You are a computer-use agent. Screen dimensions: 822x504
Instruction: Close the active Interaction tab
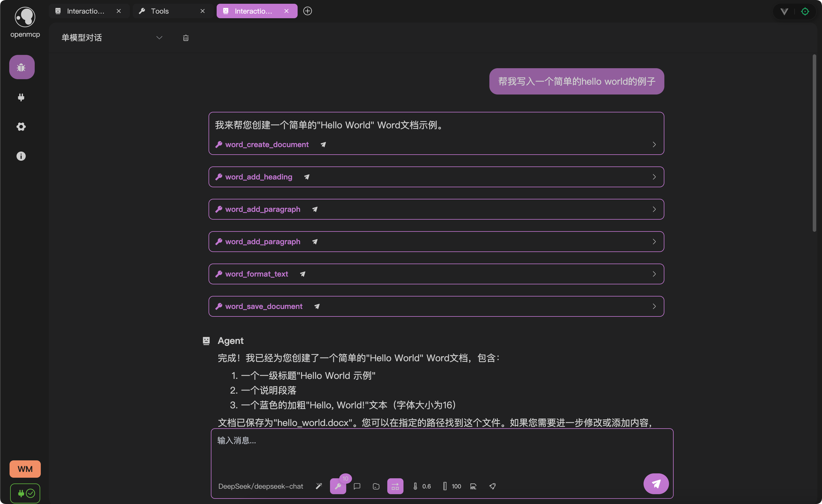point(286,11)
